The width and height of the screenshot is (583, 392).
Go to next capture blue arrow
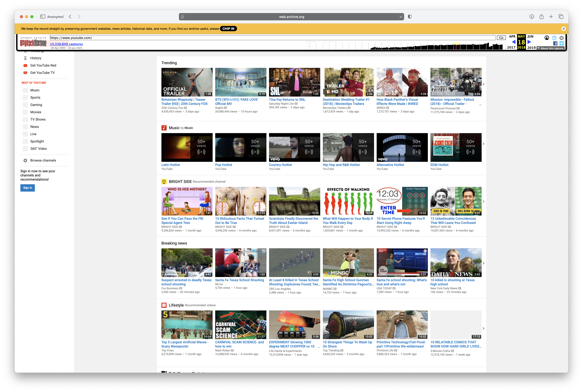point(529,42)
